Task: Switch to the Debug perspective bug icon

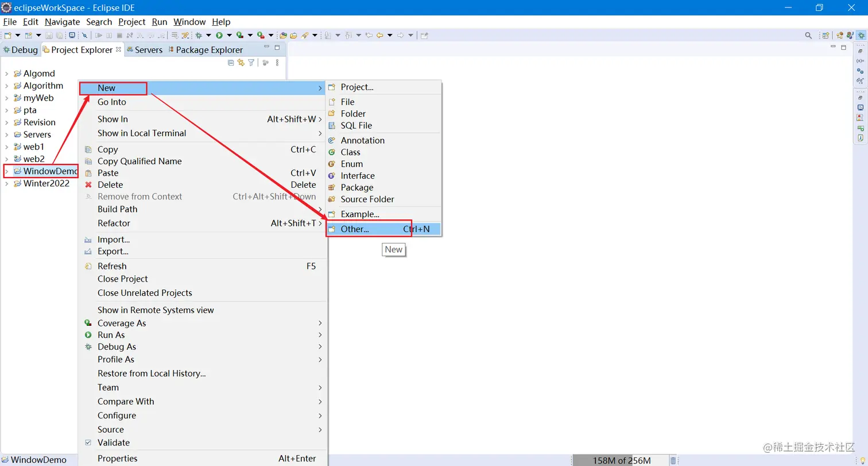Action: tap(861, 36)
